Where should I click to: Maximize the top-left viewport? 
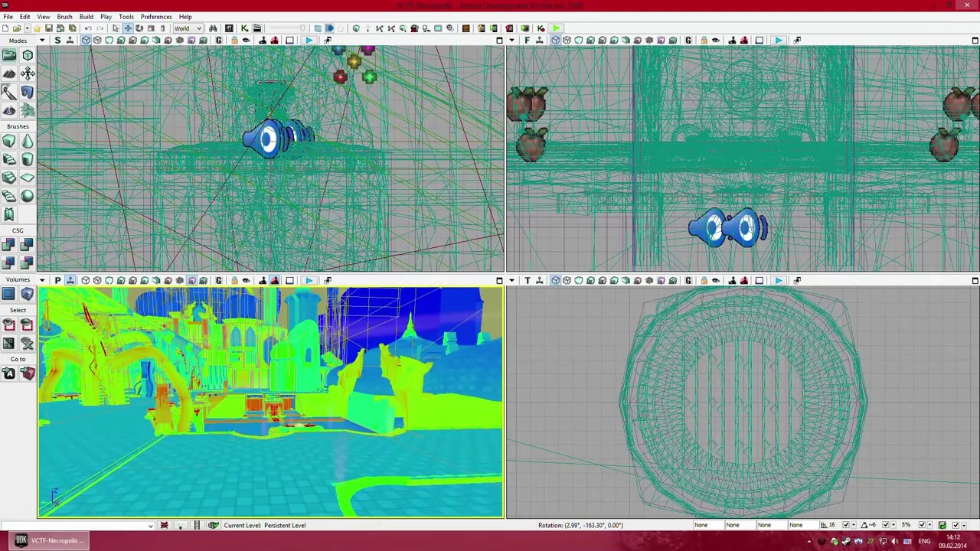pos(499,40)
